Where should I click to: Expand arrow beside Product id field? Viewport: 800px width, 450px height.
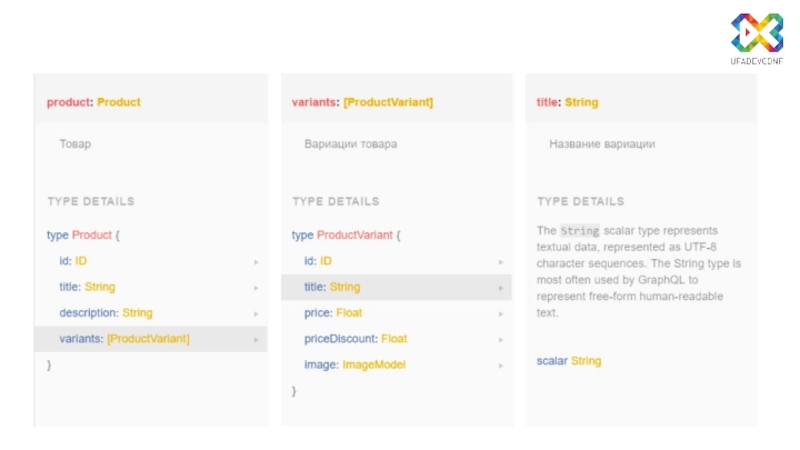coord(256,262)
